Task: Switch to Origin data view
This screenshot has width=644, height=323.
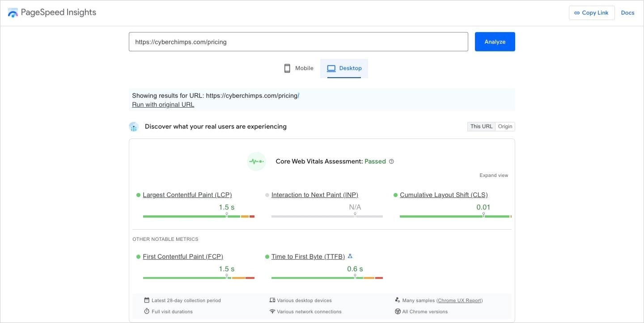Action: (x=505, y=126)
